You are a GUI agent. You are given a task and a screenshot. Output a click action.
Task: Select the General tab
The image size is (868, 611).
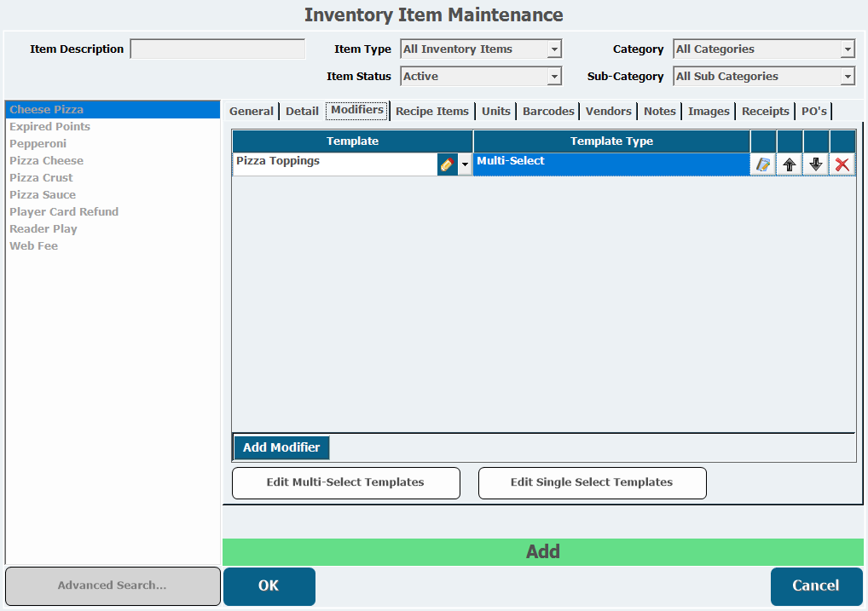[x=252, y=112]
